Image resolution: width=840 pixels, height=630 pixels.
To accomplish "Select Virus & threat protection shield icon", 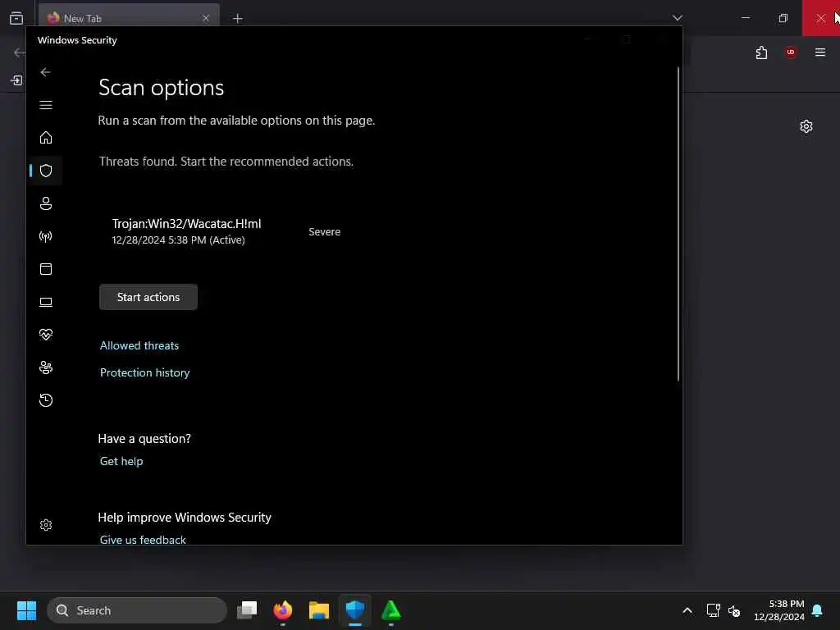I will coord(46,171).
